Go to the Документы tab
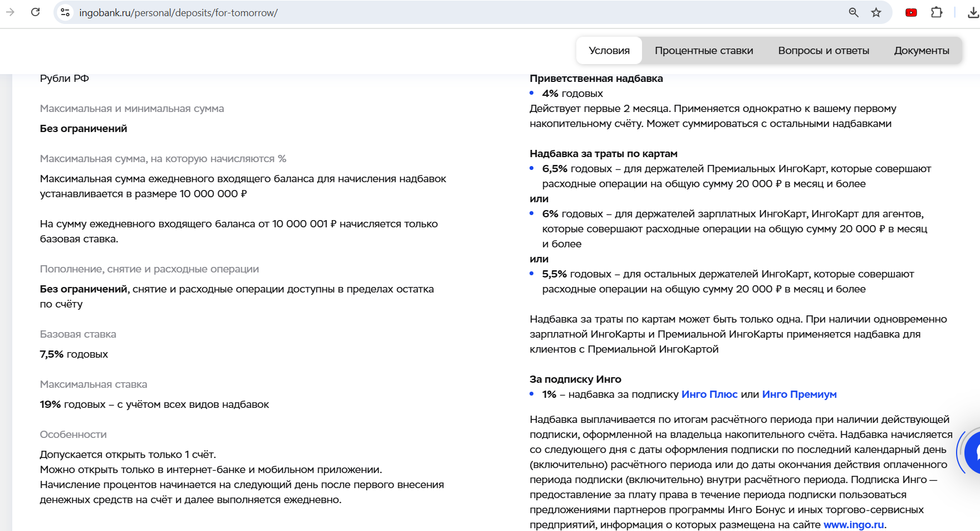The width and height of the screenshot is (980, 531). pos(922,51)
